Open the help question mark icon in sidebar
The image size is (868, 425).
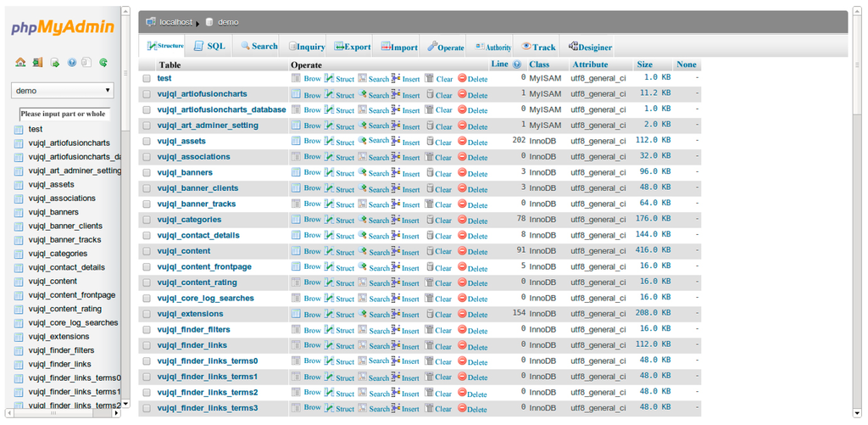[71, 62]
